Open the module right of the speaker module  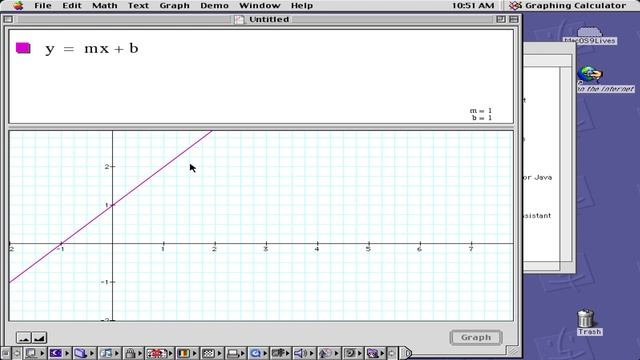coord(329,353)
